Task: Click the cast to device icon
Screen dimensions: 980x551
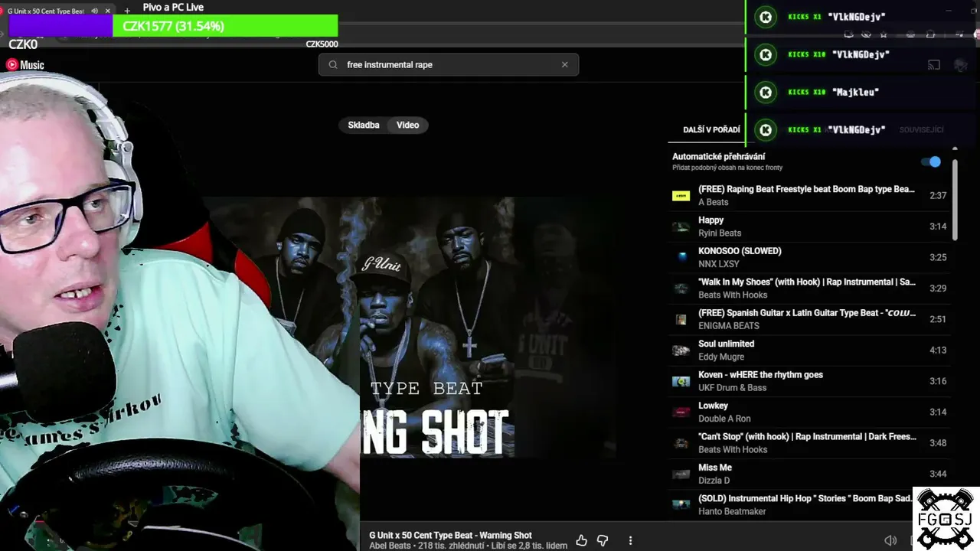Action: click(x=934, y=66)
